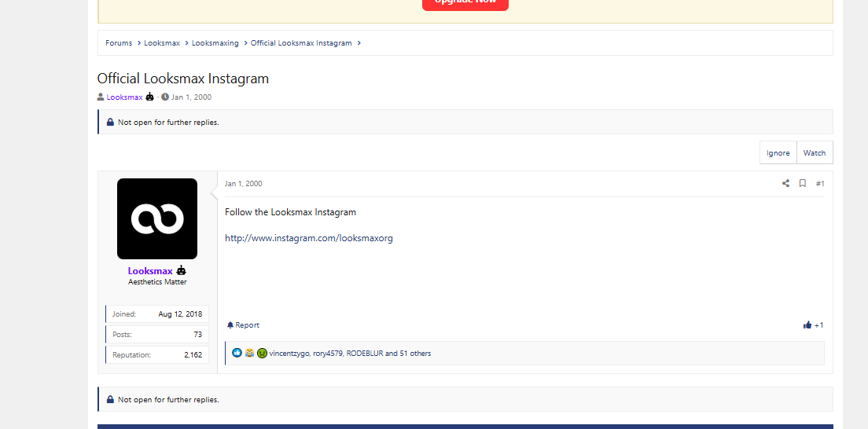Image resolution: width=868 pixels, height=429 pixels.
Task: Click the chevron after the last breadcrumb
Action: (359, 42)
